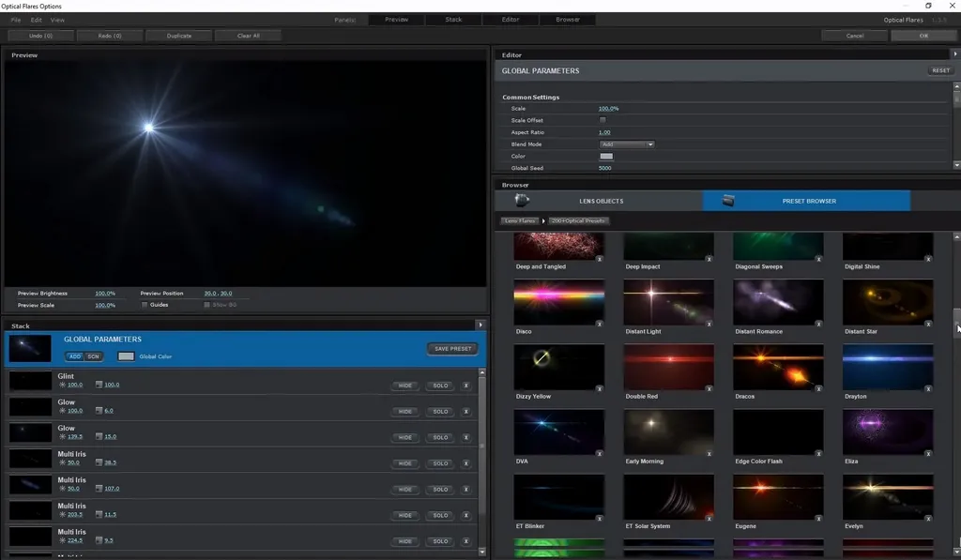Open the Edit menu
961x560 pixels.
[37, 21]
